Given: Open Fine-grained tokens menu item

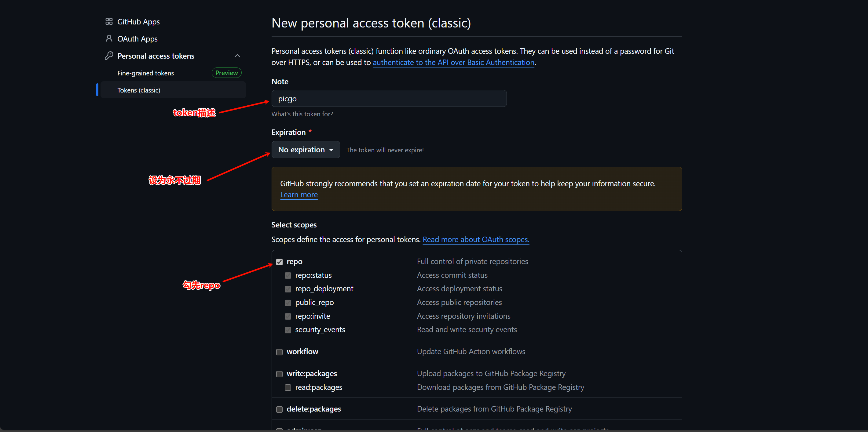Looking at the screenshot, I should pyautogui.click(x=145, y=73).
